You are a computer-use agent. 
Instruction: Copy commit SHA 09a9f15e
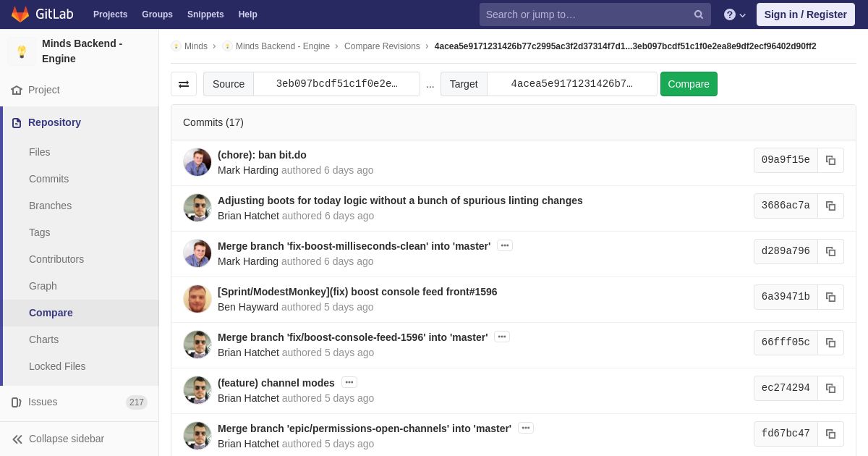pos(830,160)
